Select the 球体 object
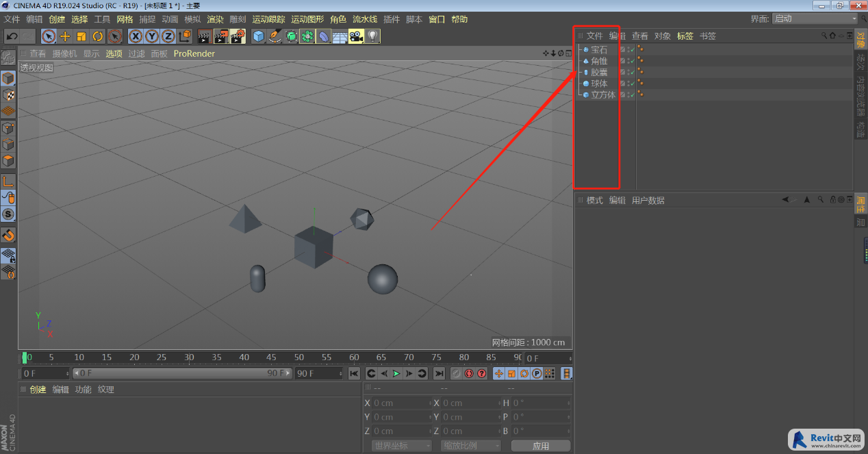The image size is (868, 454). [599, 84]
